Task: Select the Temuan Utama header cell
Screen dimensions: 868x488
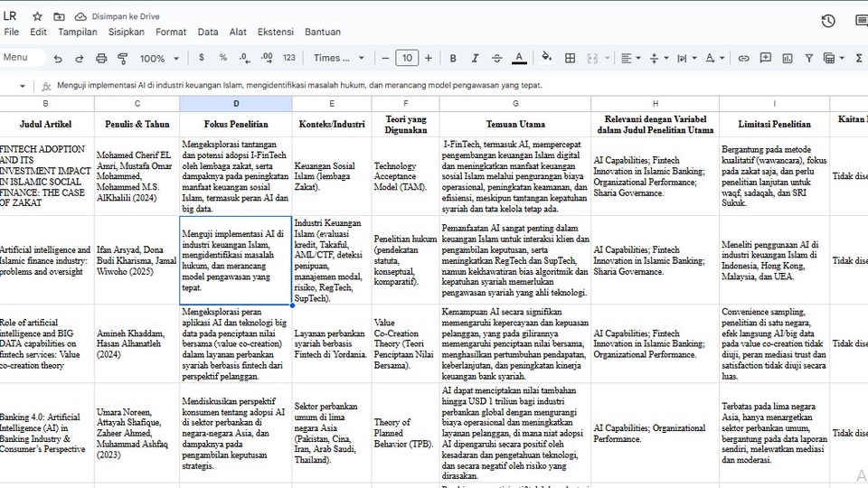Action: [x=515, y=123]
